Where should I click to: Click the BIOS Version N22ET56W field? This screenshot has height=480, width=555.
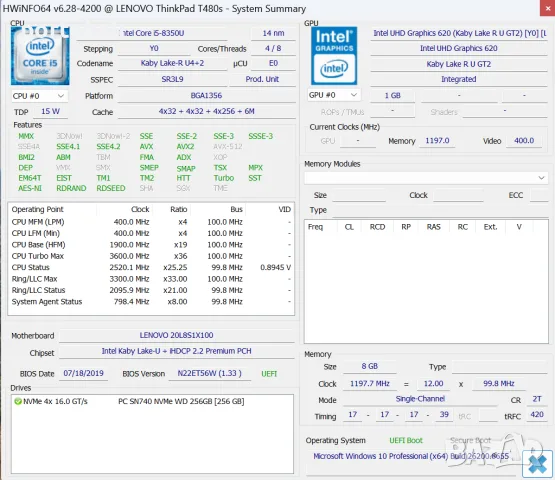(x=210, y=373)
